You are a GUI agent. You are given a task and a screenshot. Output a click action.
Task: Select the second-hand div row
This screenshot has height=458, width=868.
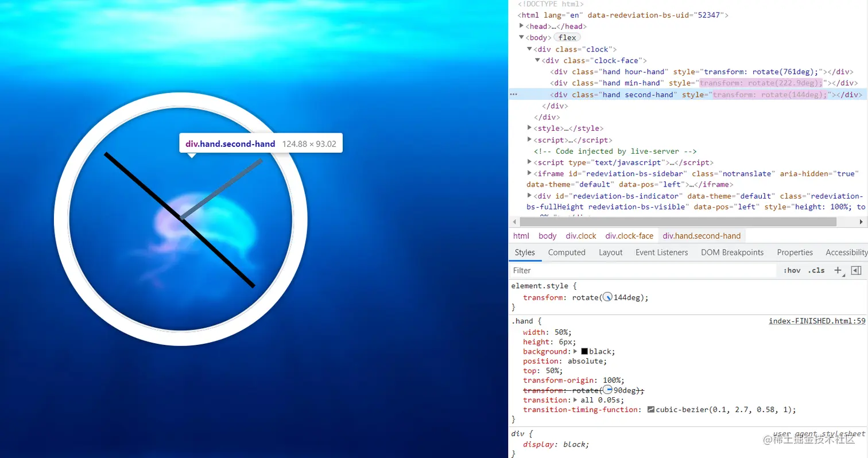[x=688, y=95]
